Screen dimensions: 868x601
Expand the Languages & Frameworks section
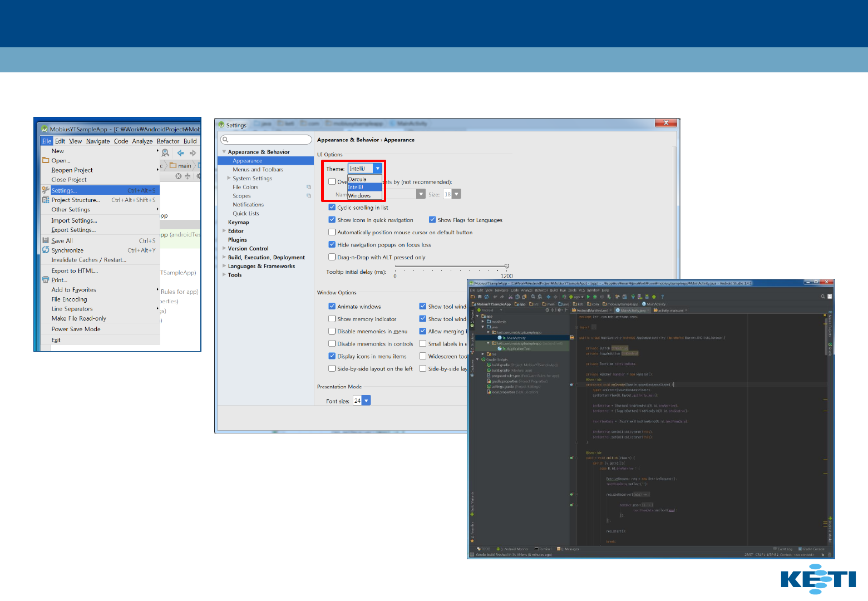[224, 266]
